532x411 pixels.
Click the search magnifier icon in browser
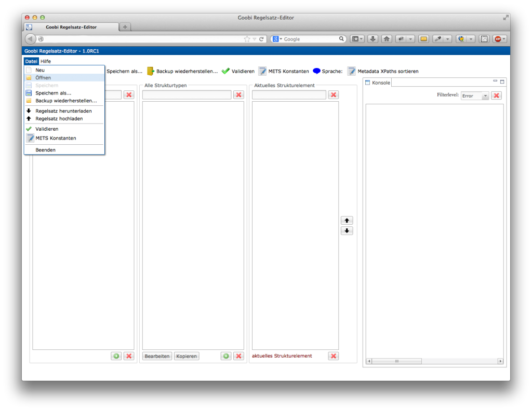(341, 38)
